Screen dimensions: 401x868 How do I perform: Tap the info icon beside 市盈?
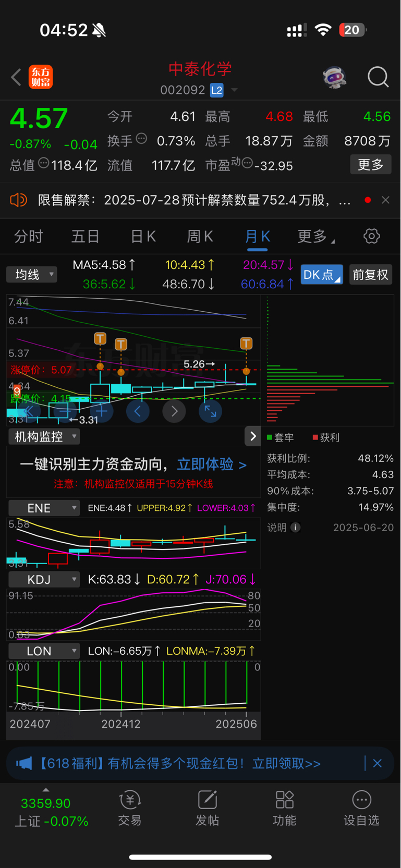coord(247,163)
